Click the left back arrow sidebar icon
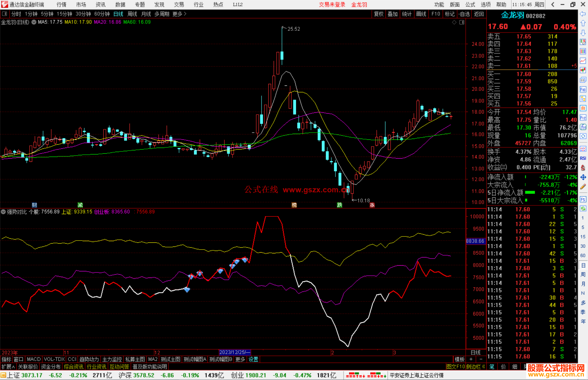This screenshot has height=380, width=588. [x=583, y=14]
